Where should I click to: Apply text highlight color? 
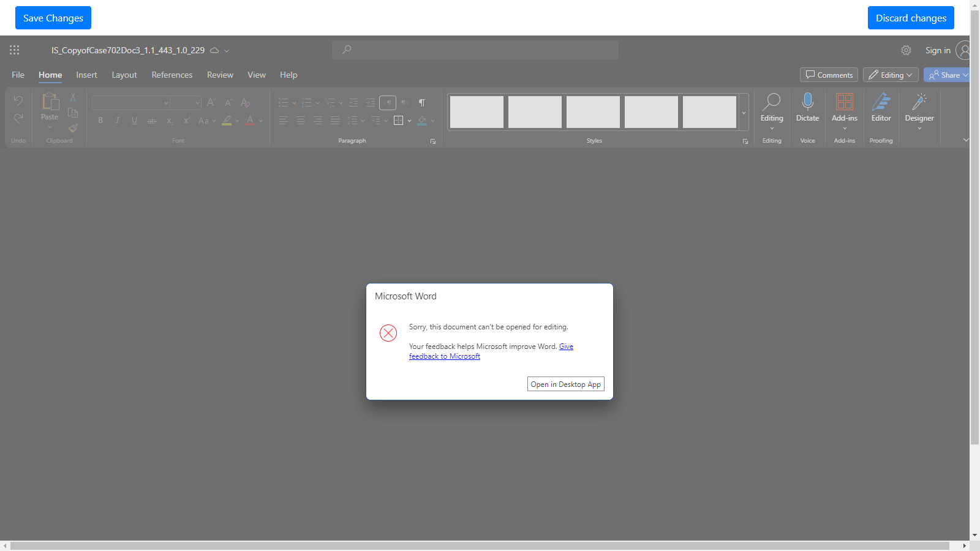226,121
